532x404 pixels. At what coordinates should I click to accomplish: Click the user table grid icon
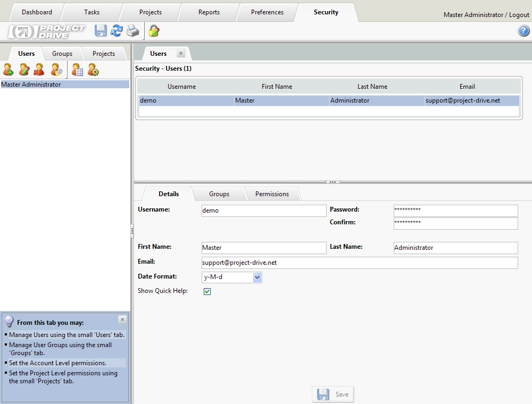pos(77,70)
